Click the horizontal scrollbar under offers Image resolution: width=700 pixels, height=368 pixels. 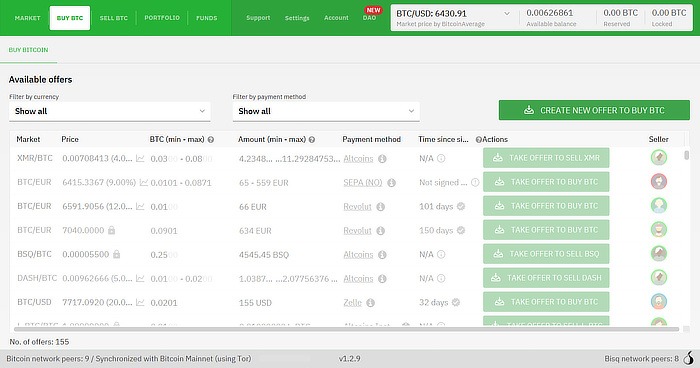pos(346,329)
